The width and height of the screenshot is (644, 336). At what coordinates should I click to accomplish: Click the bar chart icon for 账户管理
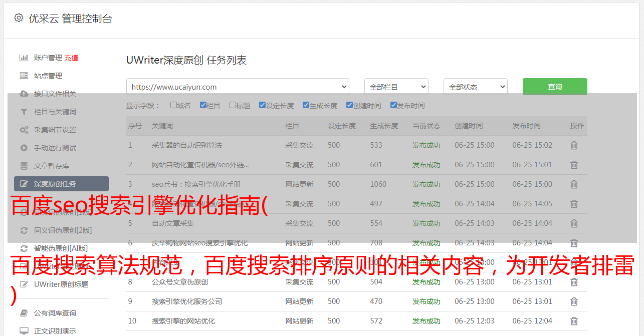pyautogui.click(x=24, y=58)
